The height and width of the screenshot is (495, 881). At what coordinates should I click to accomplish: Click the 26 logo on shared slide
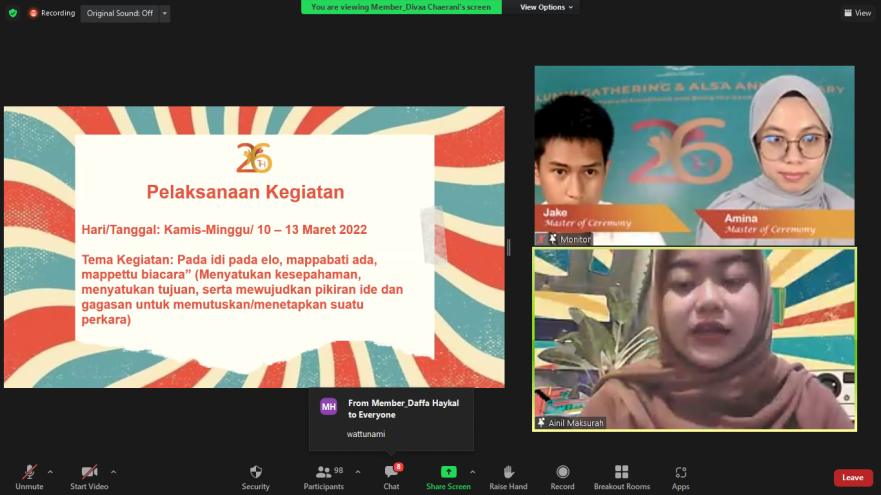point(254,158)
